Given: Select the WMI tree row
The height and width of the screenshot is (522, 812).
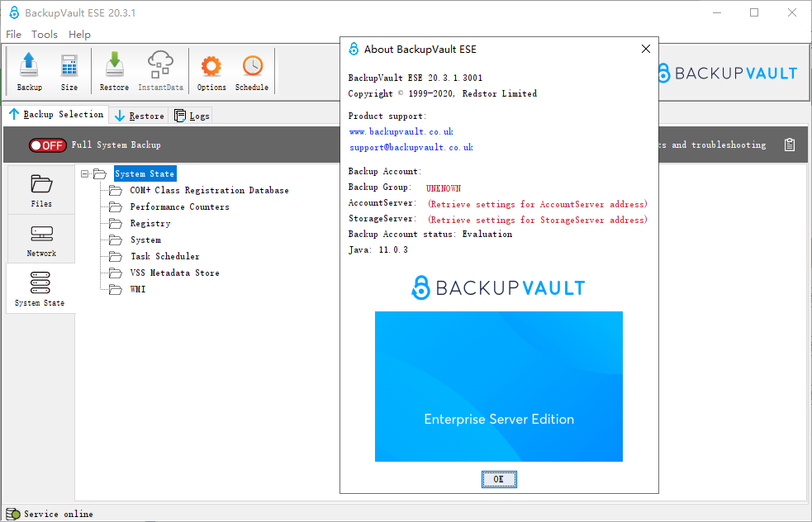Looking at the screenshot, I should [138, 289].
